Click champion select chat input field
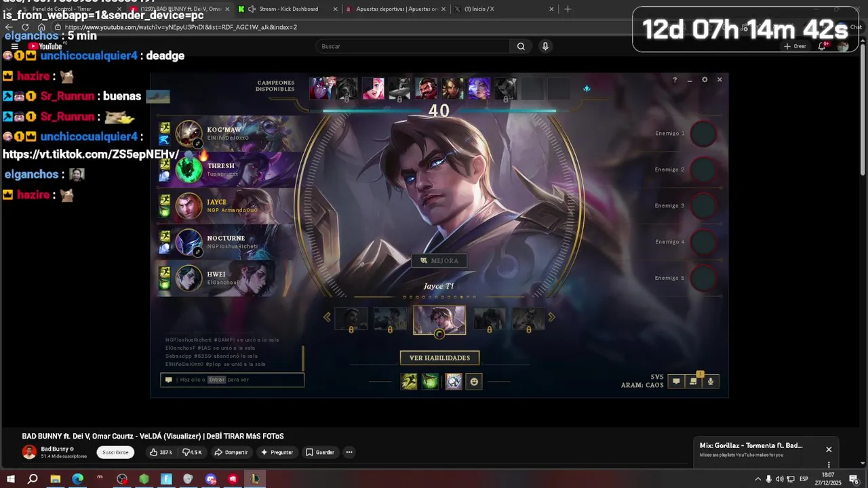The width and height of the screenshot is (868, 488). [233, 380]
